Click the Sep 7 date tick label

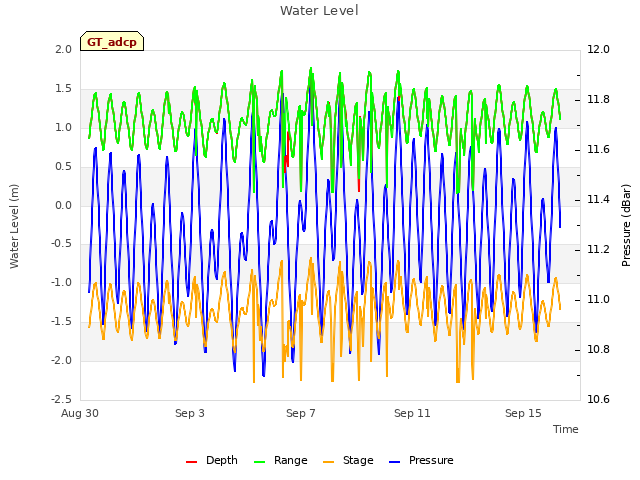301,413
